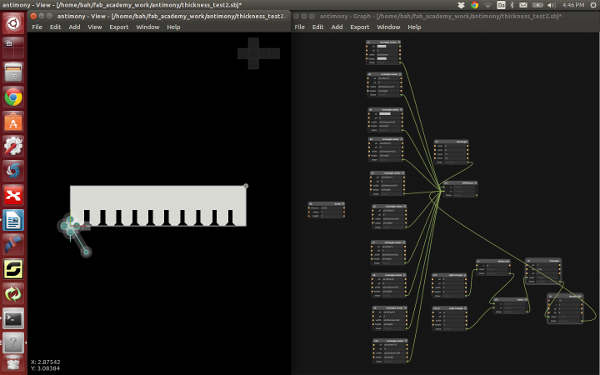Screen dimensions: 600x375
Task: Select the isolated node left of graph
Action: (x=326, y=210)
